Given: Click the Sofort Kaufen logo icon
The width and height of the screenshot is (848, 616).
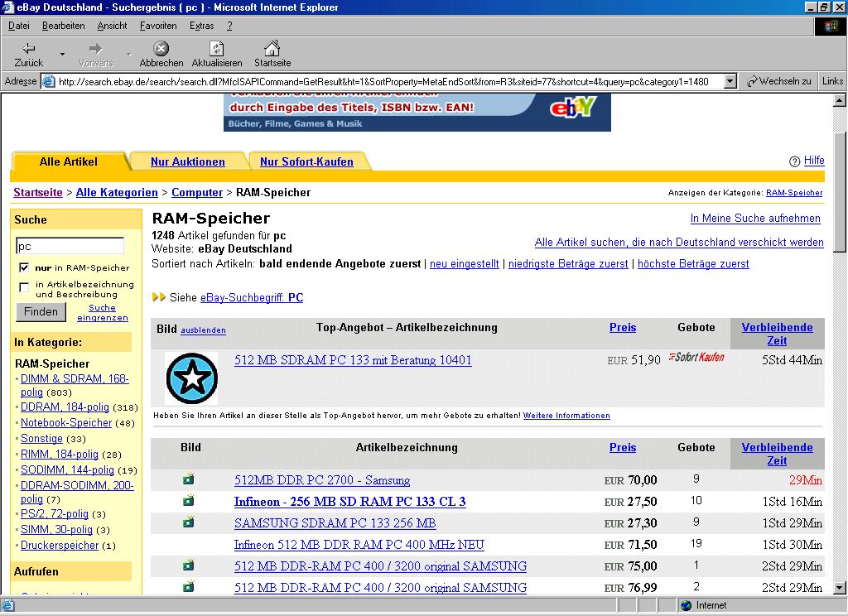Looking at the screenshot, I should point(696,357).
